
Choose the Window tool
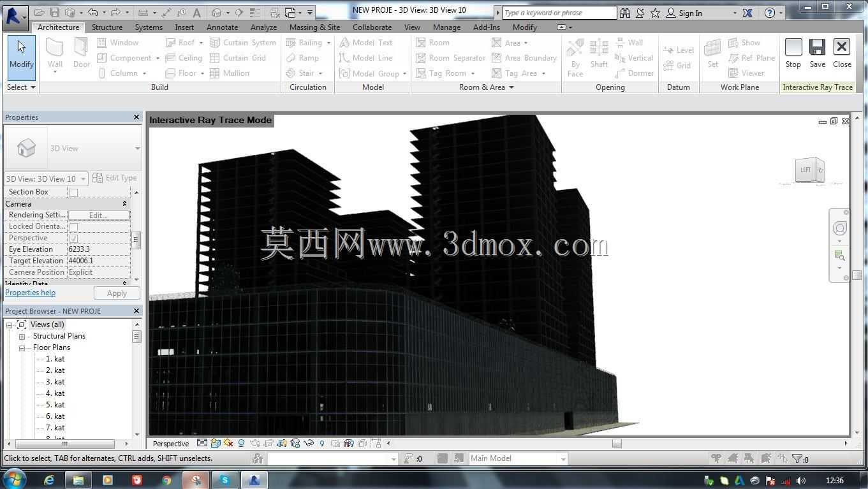(x=118, y=43)
